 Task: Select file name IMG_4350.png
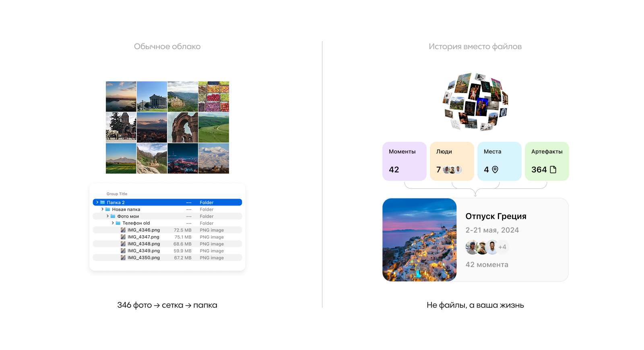click(x=144, y=257)
